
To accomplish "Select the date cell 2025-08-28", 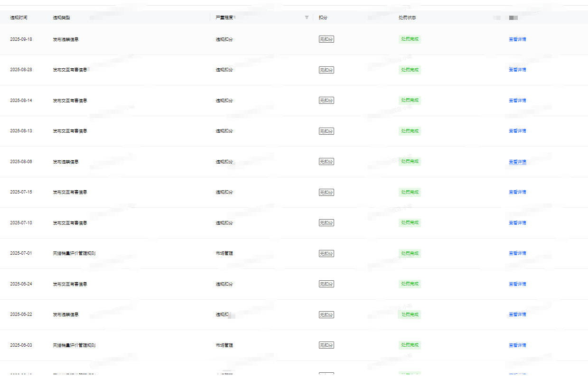I will point(21,70).
